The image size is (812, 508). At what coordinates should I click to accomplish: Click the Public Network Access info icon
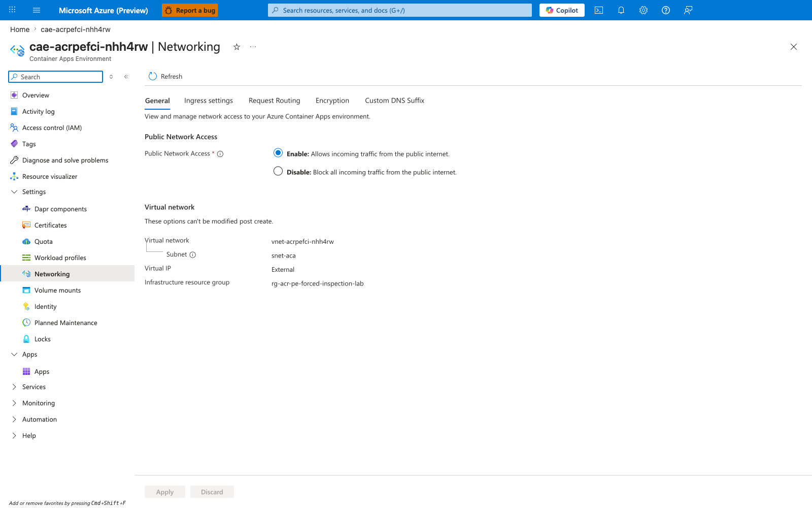(220, 154)
